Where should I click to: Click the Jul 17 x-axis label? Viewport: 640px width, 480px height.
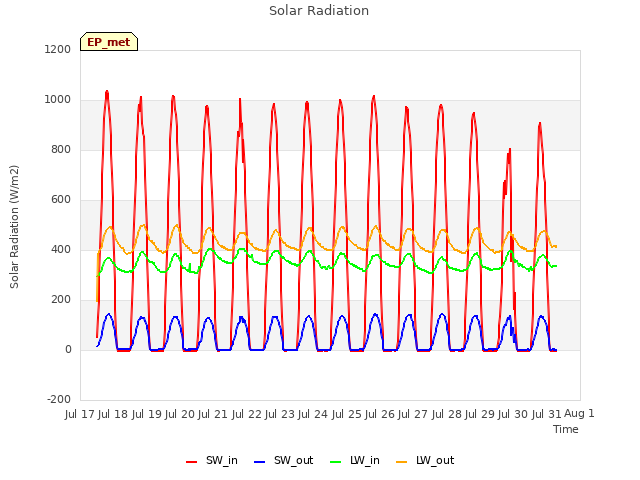point(80,414)
